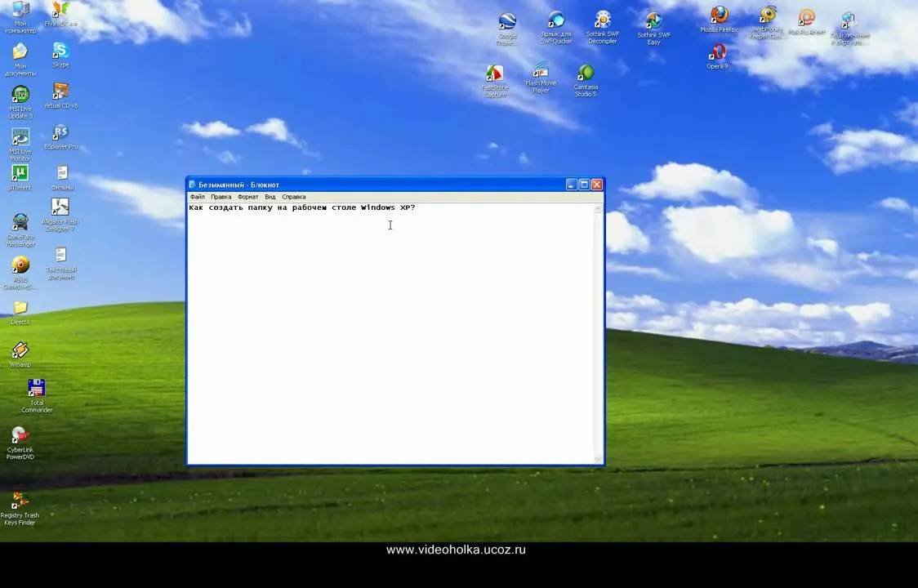
Task: Select the Sothink SWF Decompiler icon
Action: pyautogui.click(x=603, y=27)
